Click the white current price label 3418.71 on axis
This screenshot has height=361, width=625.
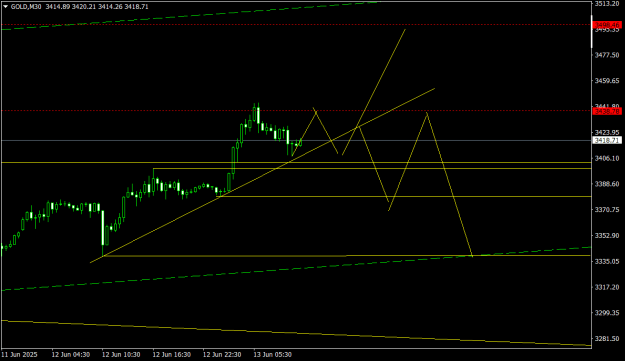pyautogui.click(x=607, y=141)
